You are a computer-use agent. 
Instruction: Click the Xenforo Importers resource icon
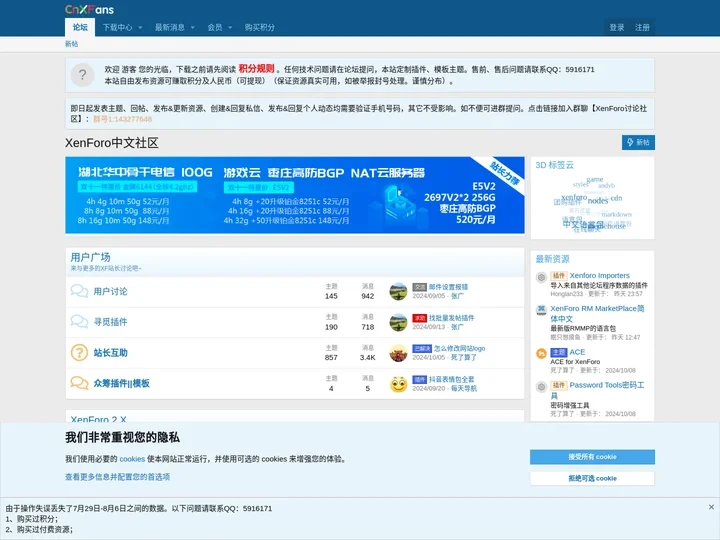[x=541, y=277]
